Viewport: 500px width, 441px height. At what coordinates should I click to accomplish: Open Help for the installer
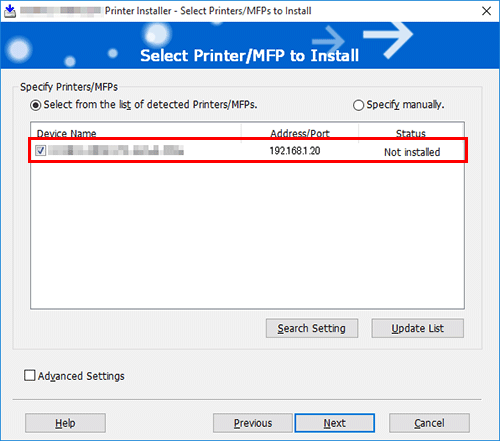[65, 423]
